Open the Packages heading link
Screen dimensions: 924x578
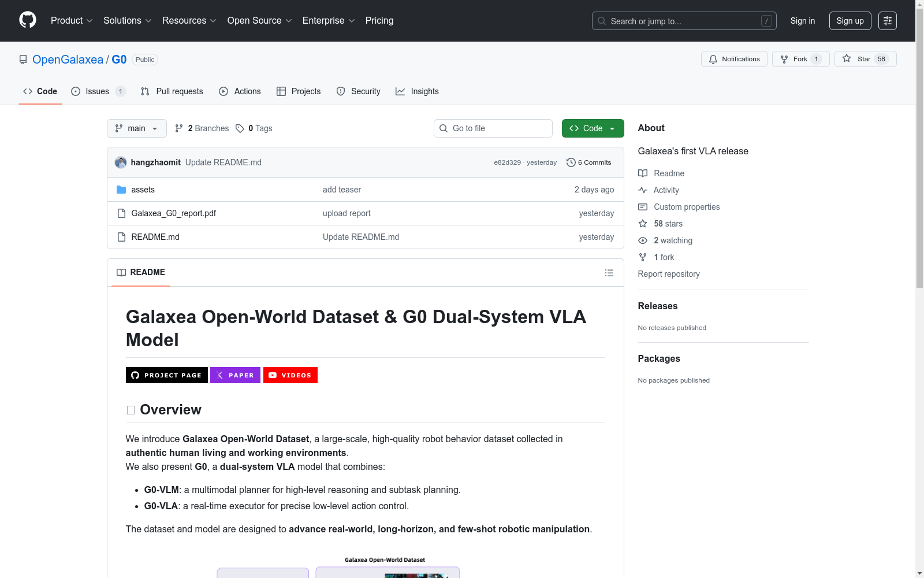click(x=659, y=359)
